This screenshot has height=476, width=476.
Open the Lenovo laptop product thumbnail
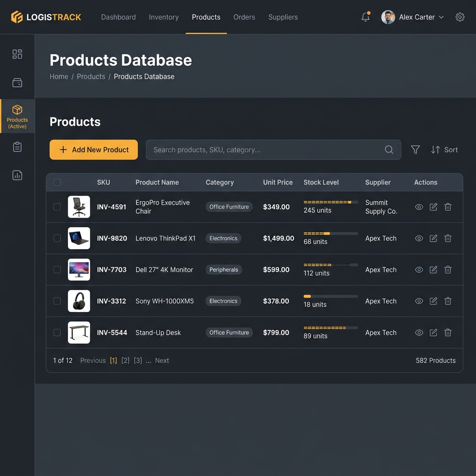[79, 238]
